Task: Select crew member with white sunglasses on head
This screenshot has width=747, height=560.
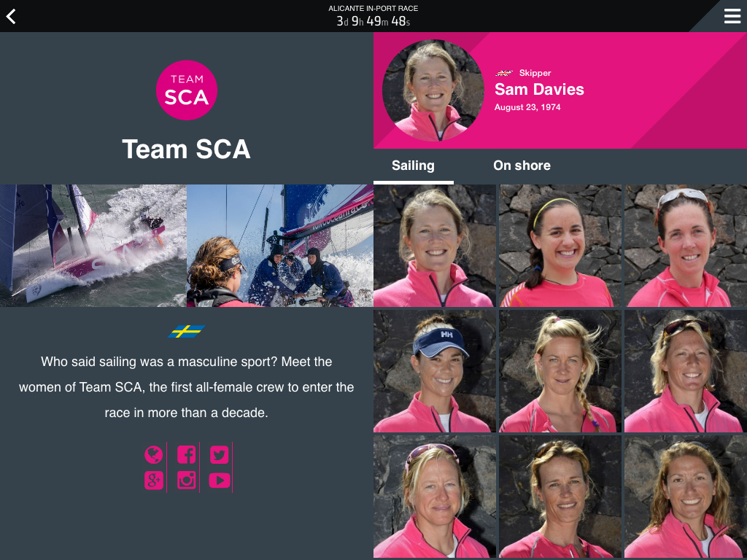Action: (x=686, y=246)
